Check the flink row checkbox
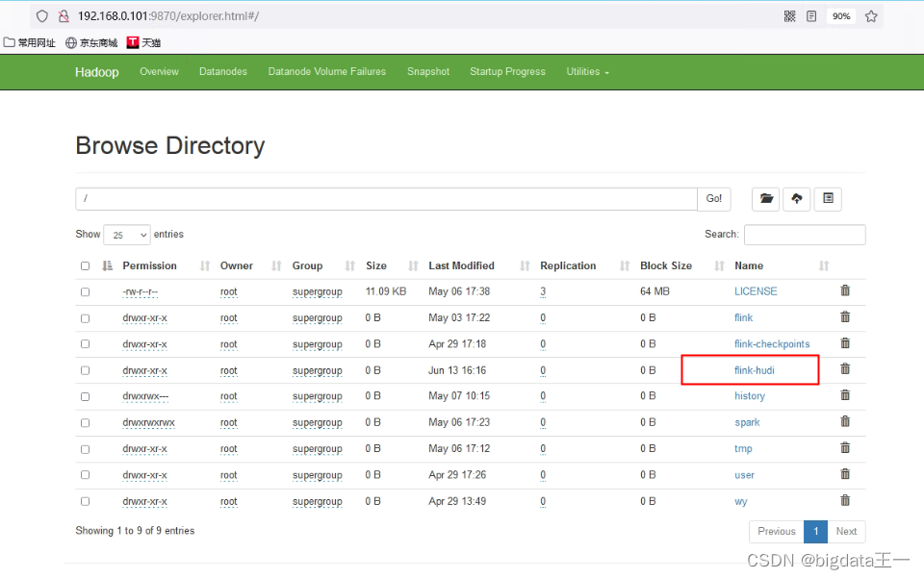 click(86, 318)
